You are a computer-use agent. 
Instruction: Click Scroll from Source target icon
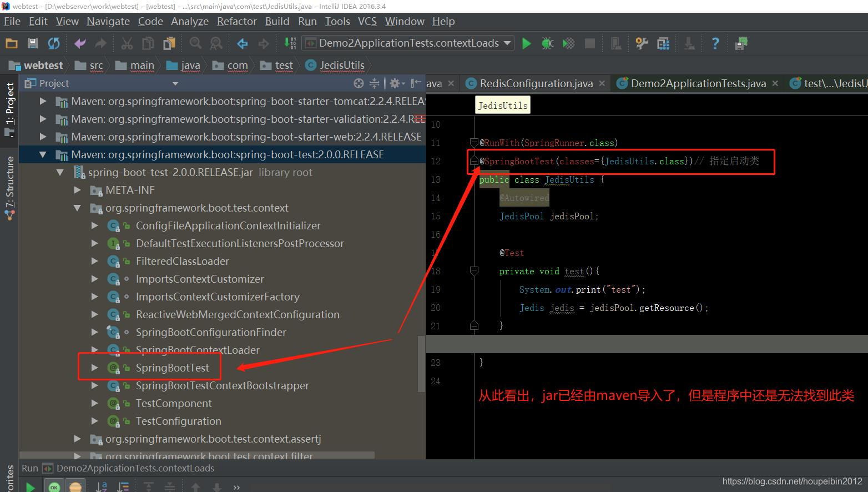pyautogui.click(x=359, y=83)
